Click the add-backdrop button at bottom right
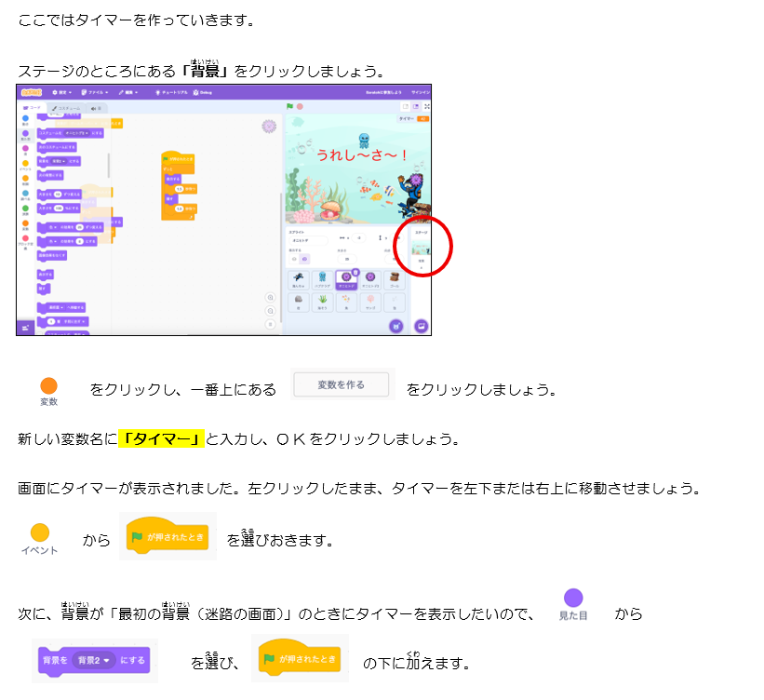Viewport: 764px width, 700px height. 421,326
